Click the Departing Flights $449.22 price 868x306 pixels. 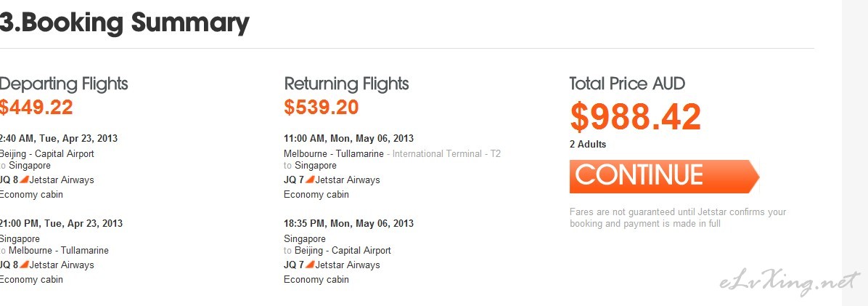(36, 107)
